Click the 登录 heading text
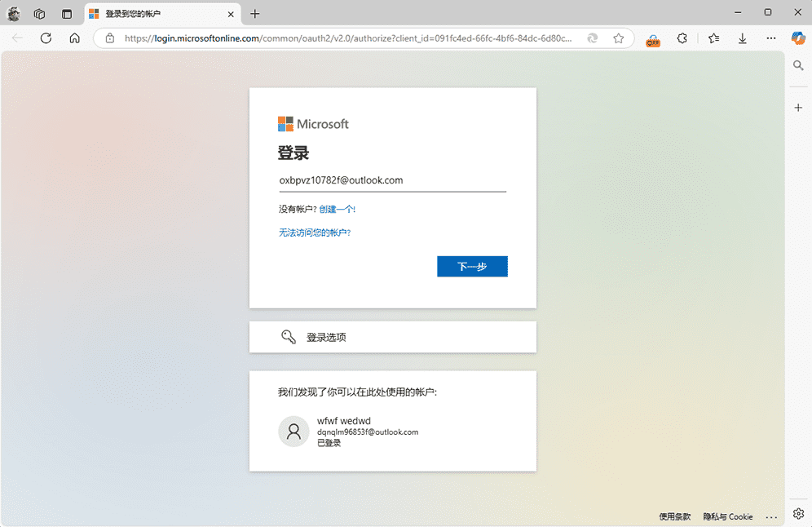812x527 pixels. pos(293,153)
